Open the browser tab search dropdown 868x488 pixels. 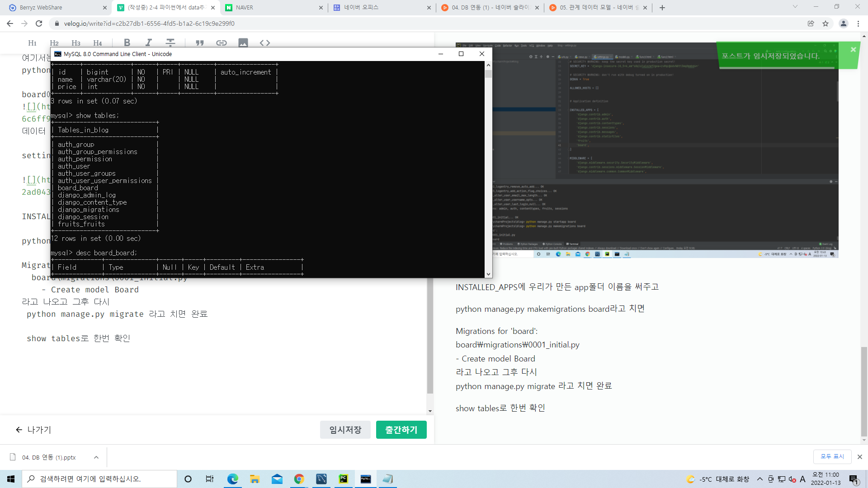[795, 7]
